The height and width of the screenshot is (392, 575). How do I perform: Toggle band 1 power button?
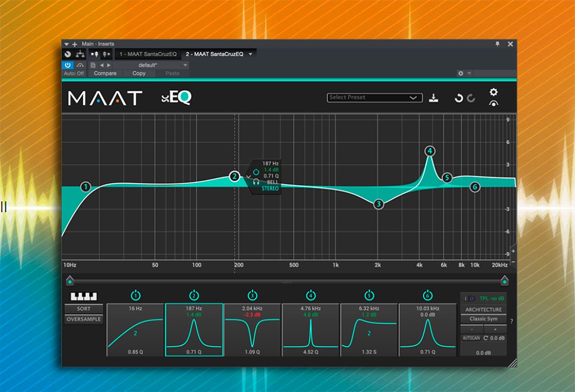(135, 295)
